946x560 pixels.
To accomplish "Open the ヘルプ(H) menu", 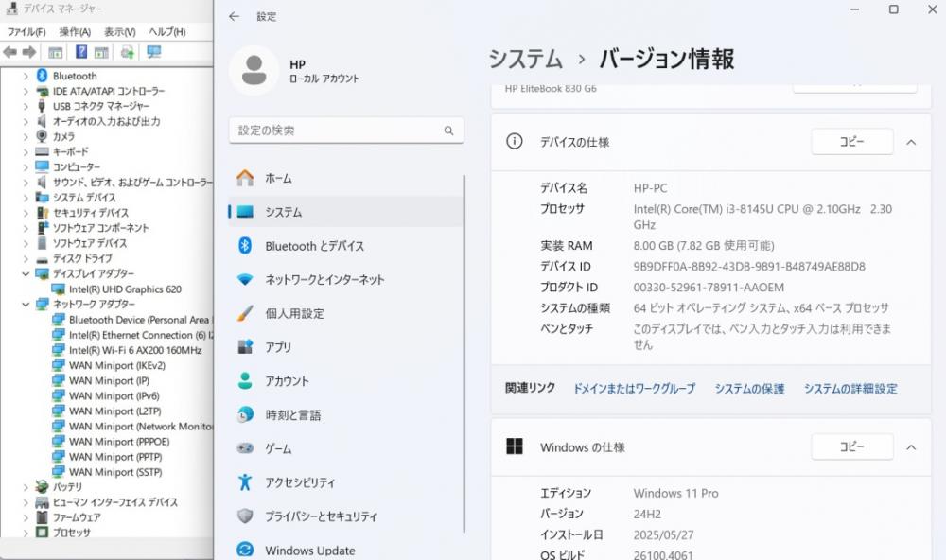I will (167, 32).
